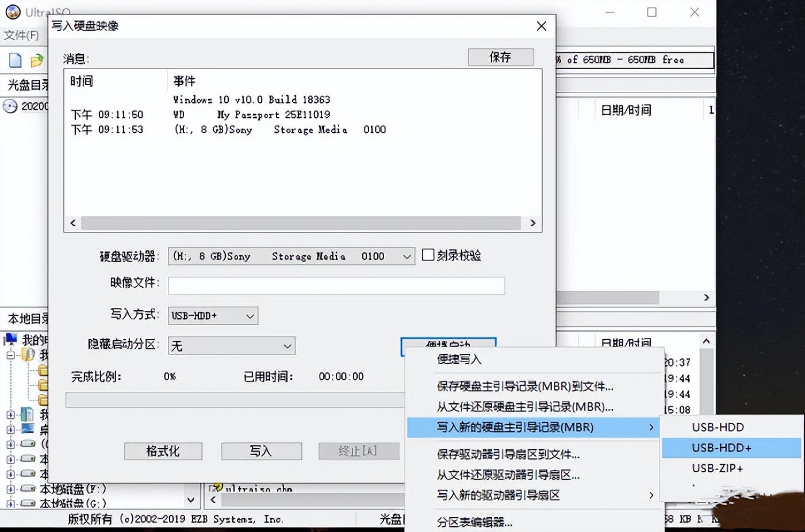Click the 便捷启动 button
This screenshot has width=805, height=532.
coord(448,343)
